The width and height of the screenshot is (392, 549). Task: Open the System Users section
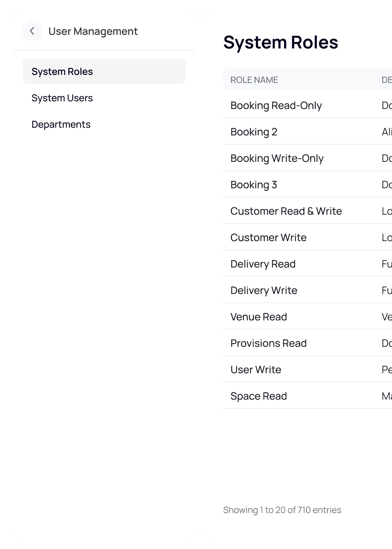point(62,98)
